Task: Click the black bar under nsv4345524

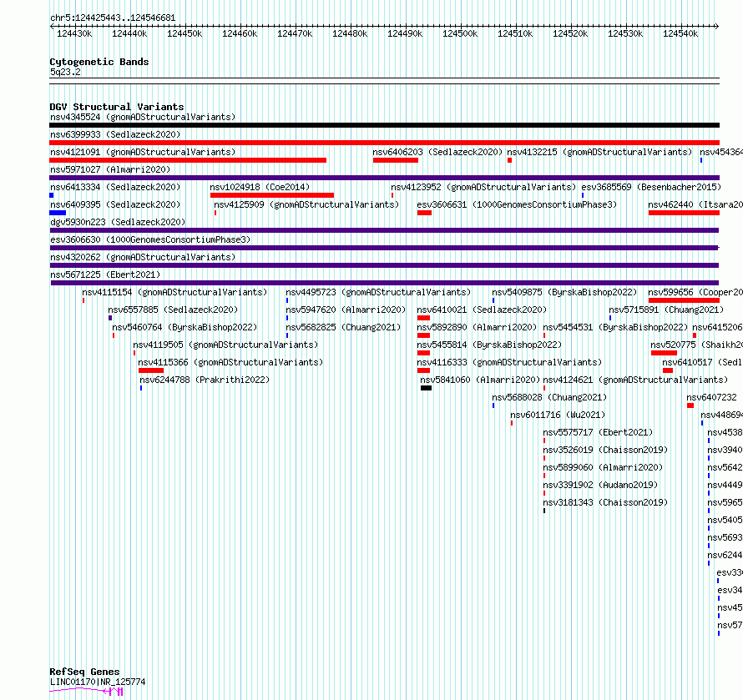Action: coord(384,125)
